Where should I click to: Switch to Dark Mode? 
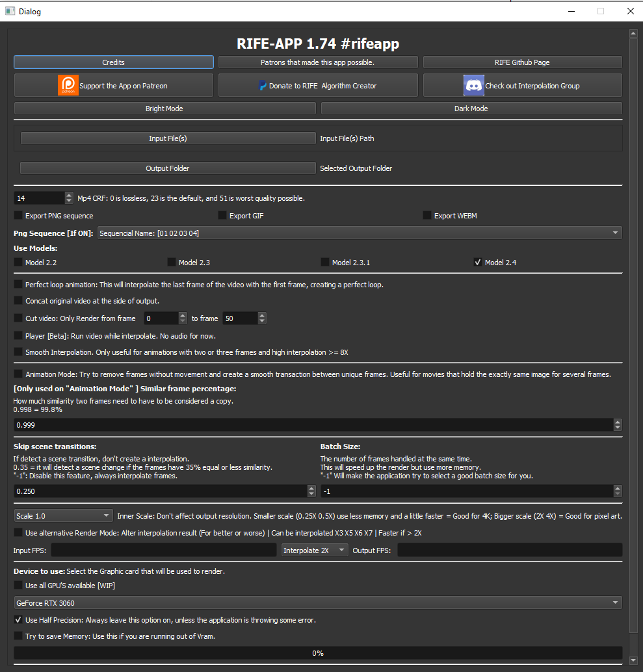point(471,109)
